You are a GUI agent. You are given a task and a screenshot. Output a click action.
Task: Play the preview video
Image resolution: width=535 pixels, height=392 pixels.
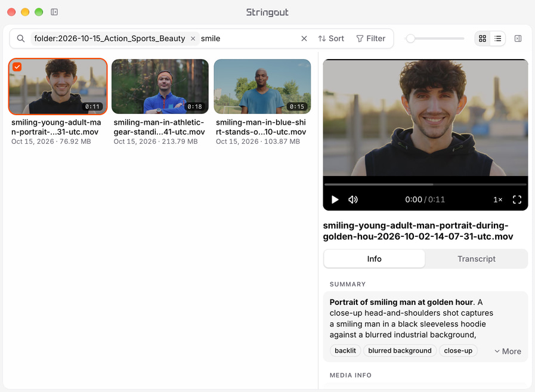[x=335, y=199]
